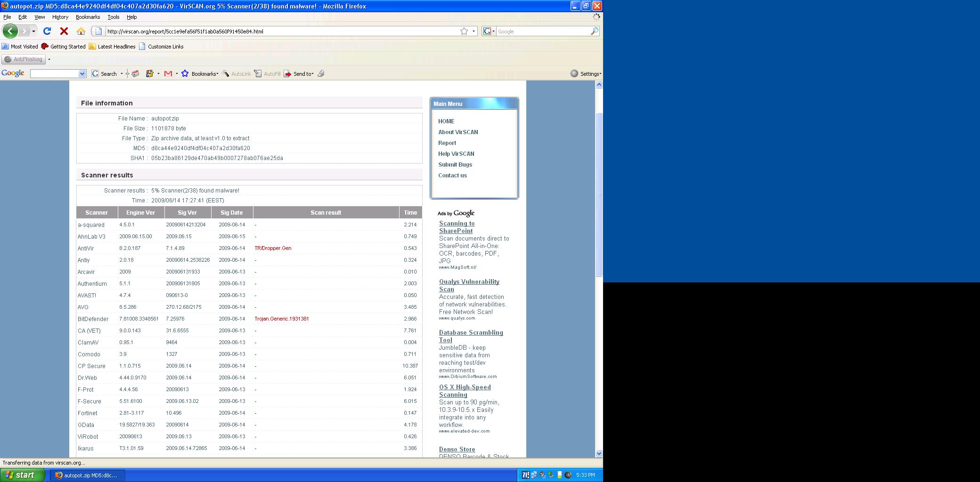The height and width of the screenshot is (482, 980).
Task: Click the vertical scrollbar up arrow
Action: 599,84
